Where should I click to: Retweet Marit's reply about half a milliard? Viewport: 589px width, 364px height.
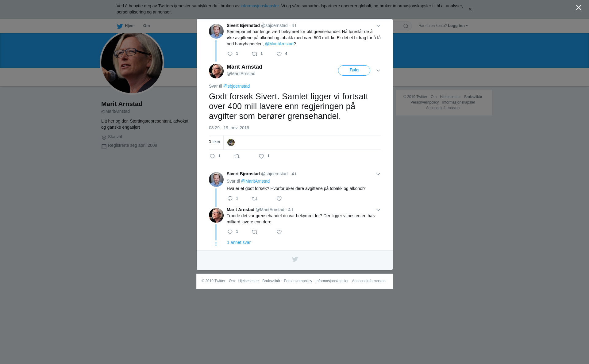(255, 232)
